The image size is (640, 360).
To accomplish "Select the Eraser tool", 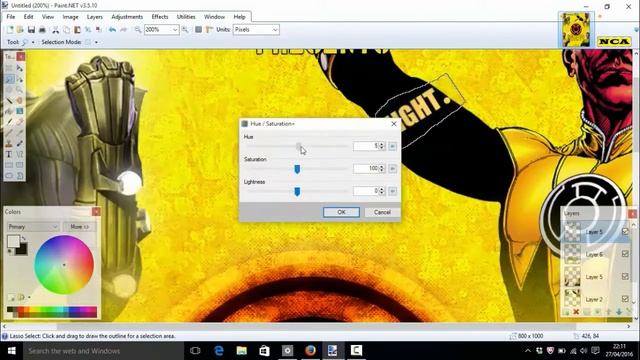I will point(19,122).
